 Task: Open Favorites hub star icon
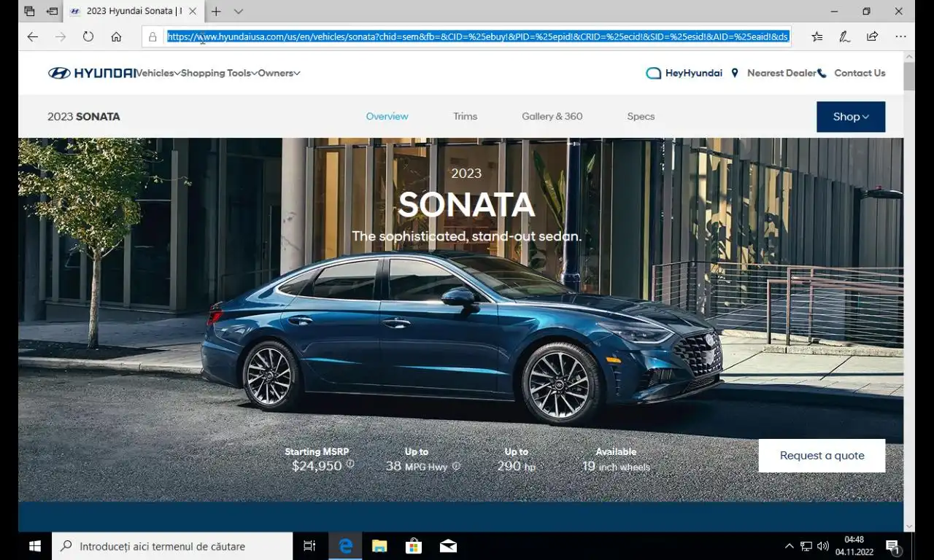817,36
